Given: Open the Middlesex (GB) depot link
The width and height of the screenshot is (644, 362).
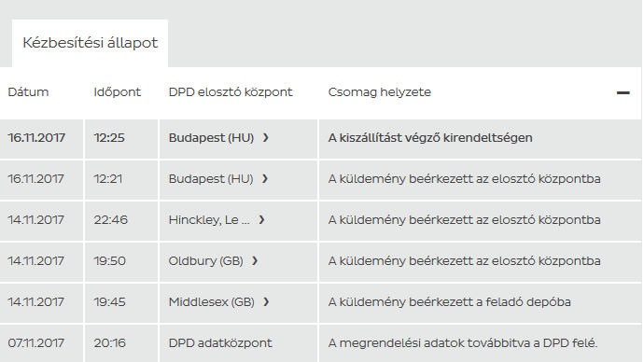Looking at the screenshot, I should (212, 302).
